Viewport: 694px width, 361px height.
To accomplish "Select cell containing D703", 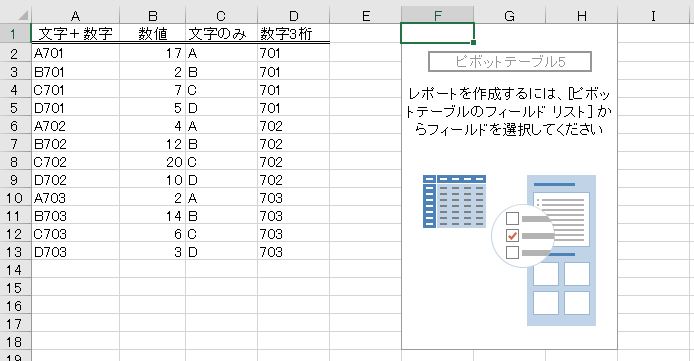I will click(x=75, y=252).
